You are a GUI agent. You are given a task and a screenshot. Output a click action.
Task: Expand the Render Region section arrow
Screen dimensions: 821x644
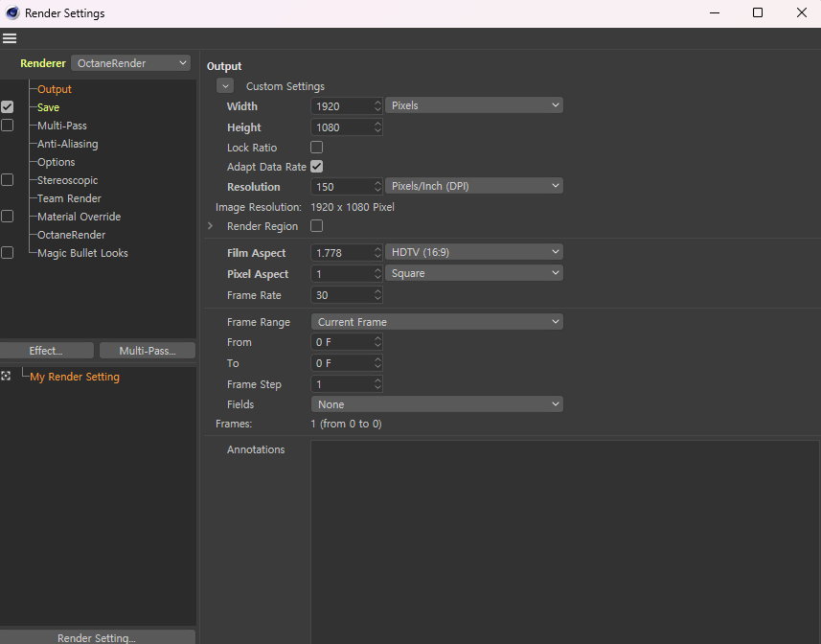pyautogui.click(x=211, y=226)
